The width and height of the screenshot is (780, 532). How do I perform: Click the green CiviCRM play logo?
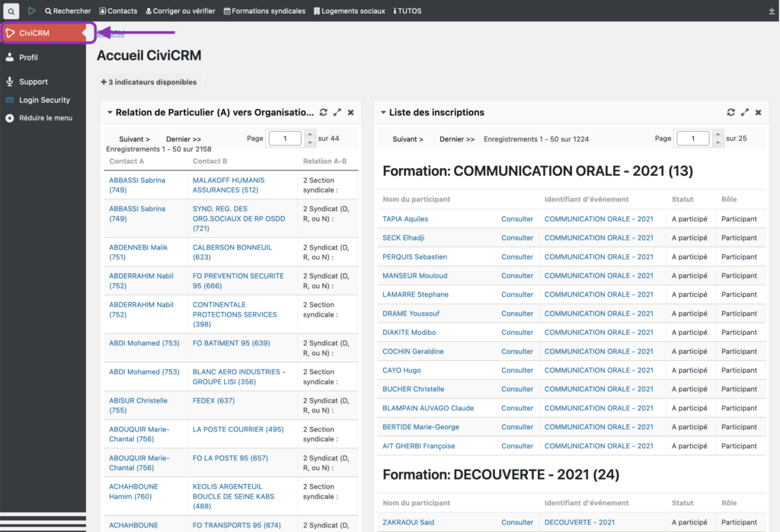click(32, 11)
